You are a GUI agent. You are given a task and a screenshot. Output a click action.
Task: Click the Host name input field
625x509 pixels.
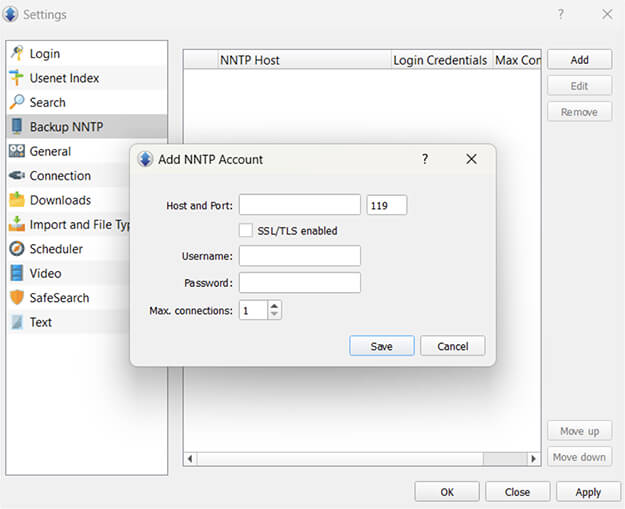point(299,205)
